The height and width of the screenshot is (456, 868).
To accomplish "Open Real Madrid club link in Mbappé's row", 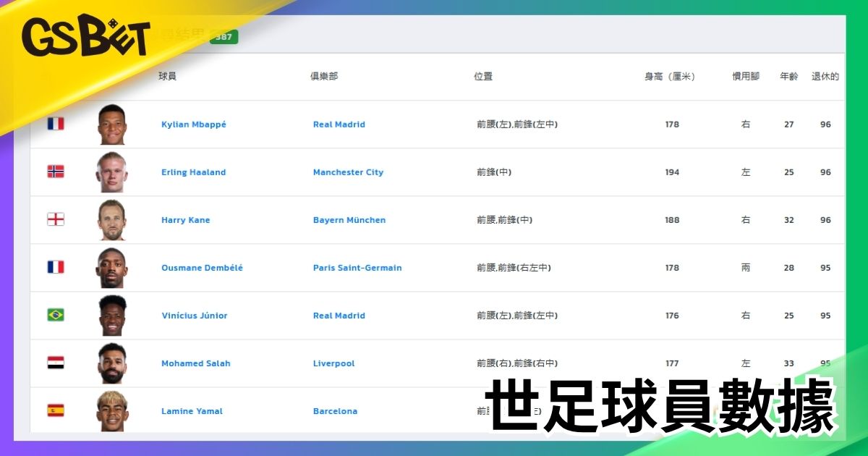I will click(x=339, y=124).
